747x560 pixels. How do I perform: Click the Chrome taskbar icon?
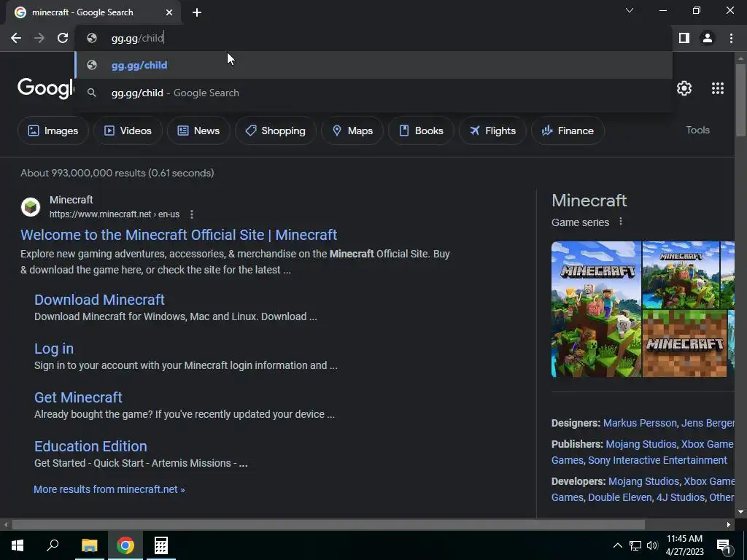coord(125,545)
